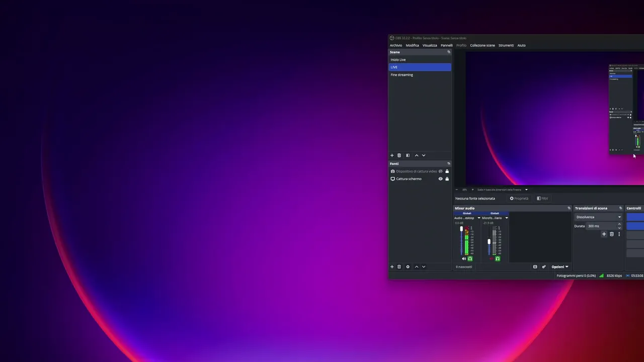The image size is (644, 362).
Task: Open the Collezione scene menu
Action: (x=482, y=45)
